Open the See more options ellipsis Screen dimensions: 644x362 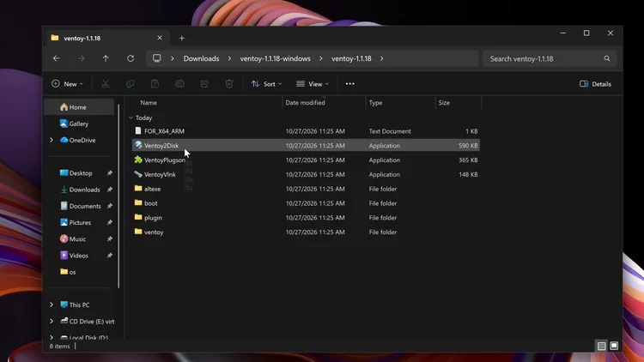[x=350, y=84]
